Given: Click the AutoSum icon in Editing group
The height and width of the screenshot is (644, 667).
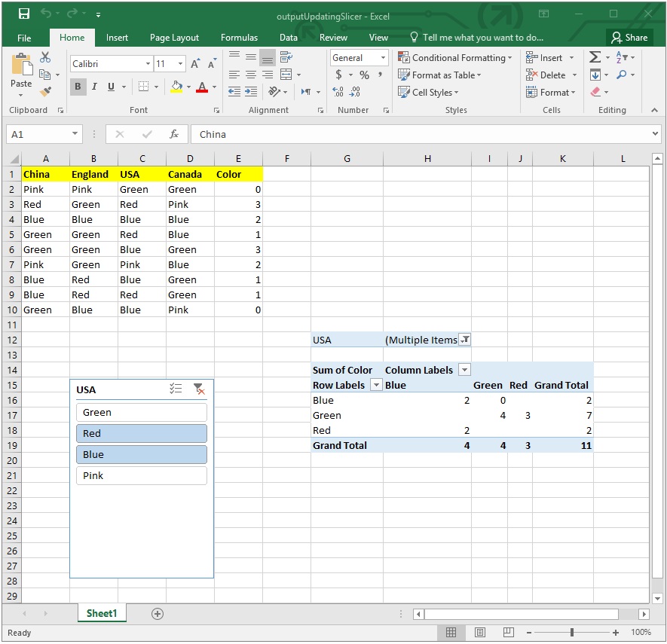Looking at the screenshot, I should tap(595, 56).
